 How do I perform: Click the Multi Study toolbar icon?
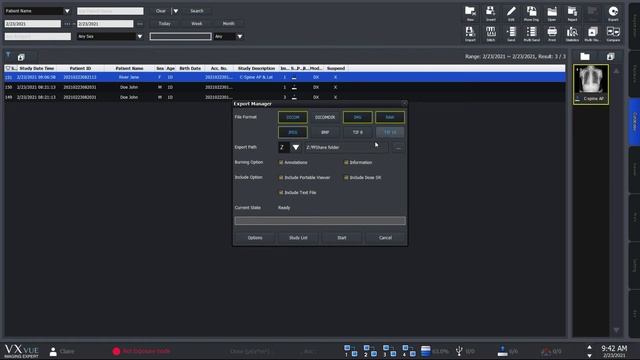pyautogui.click(x=592, y=33)
